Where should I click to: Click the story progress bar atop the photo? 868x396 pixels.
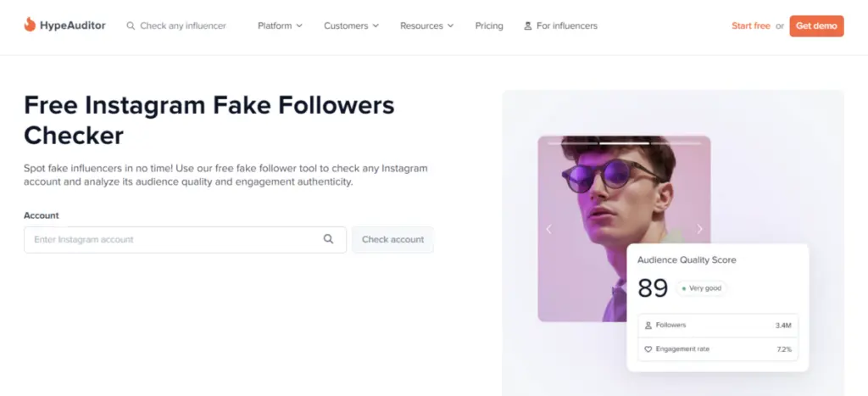pyautogui.click(x=624, y=143)
